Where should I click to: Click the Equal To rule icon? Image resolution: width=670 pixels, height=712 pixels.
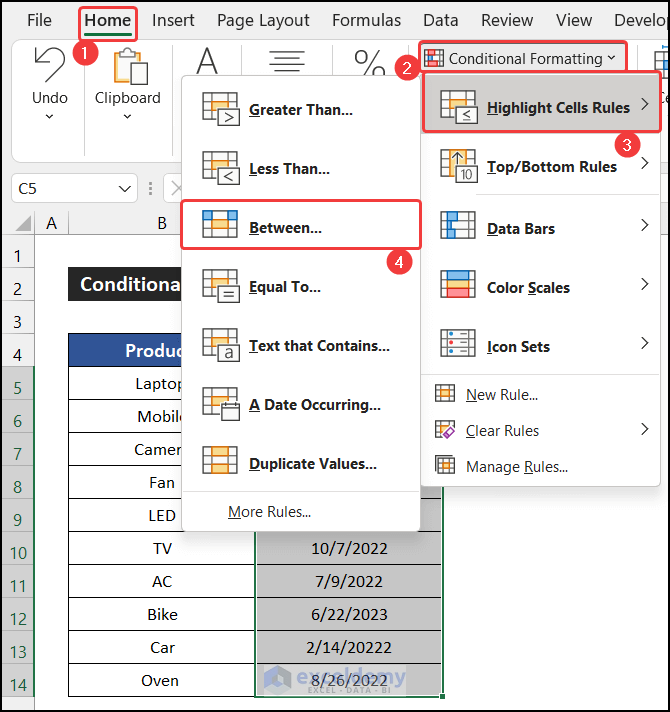coord(221,286)
